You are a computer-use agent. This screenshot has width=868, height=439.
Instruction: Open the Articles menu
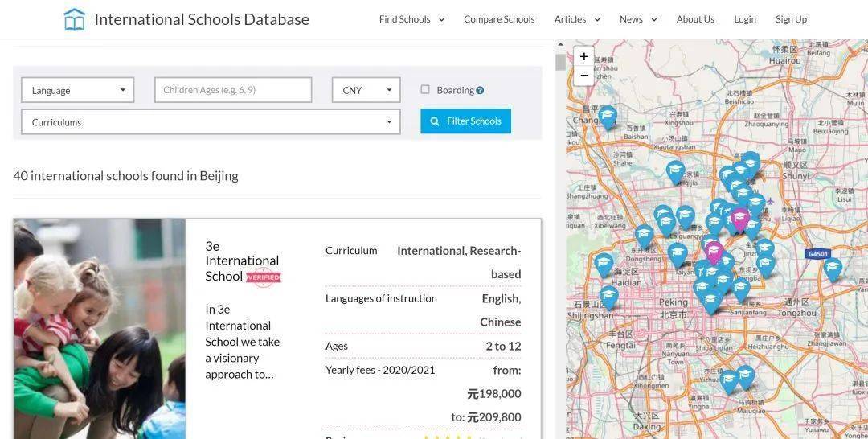[576, 19]
